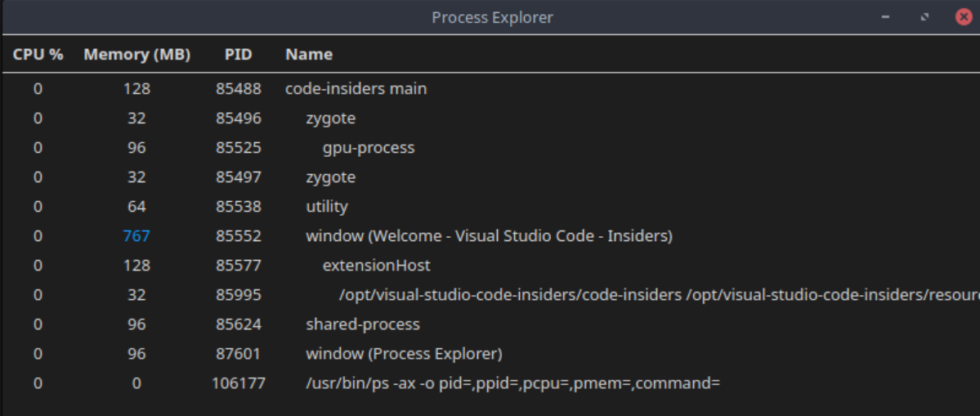980x416 pixels.
Task: Select the /usr/bin/ps -ax process row
Action: pyautogui.click(x=490, y=382)
